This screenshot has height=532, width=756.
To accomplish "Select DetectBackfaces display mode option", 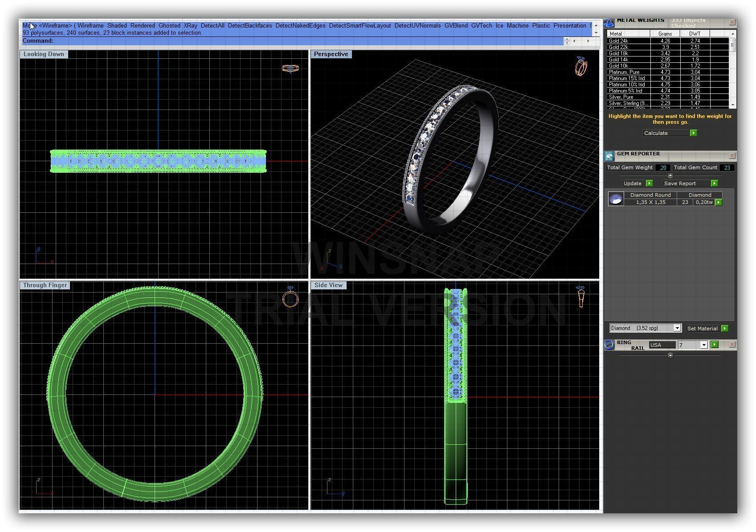I will (x=250, y=26).
